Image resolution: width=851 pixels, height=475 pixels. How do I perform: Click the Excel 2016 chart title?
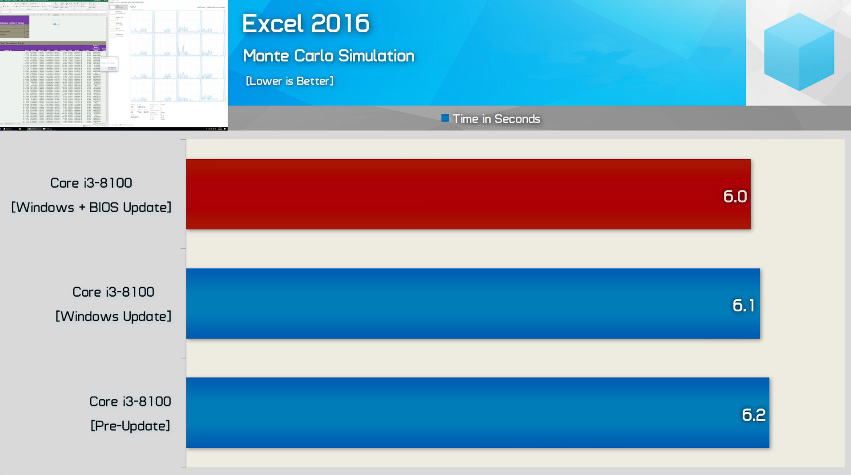pos(306,23)
